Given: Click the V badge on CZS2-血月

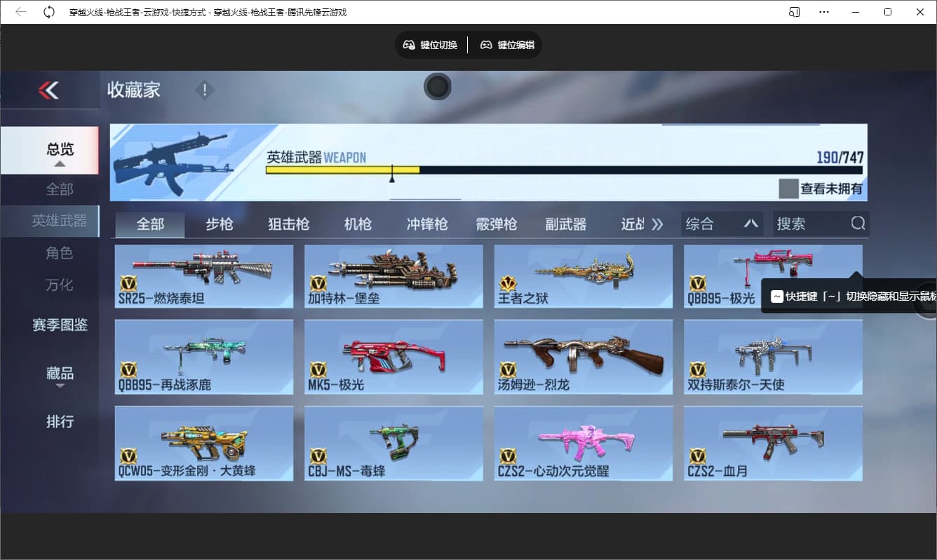Looking at the screenshot, I should click(x=697, y=456).
